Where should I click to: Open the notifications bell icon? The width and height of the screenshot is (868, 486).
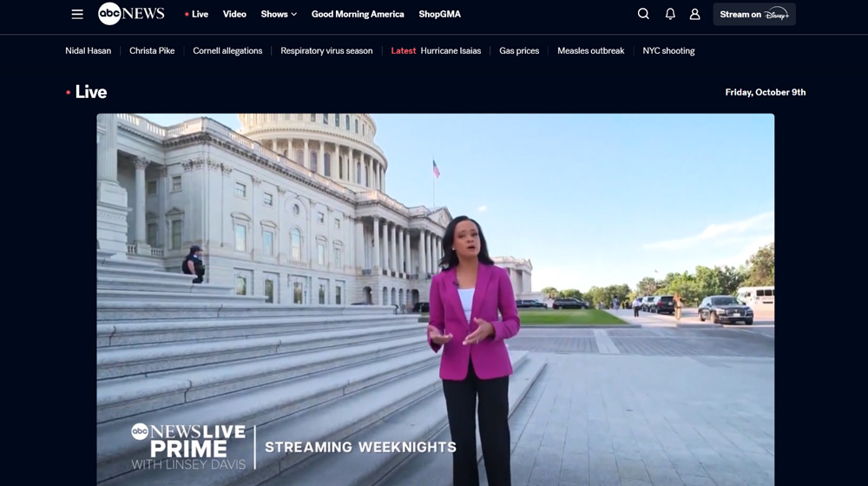coord(670,14)
